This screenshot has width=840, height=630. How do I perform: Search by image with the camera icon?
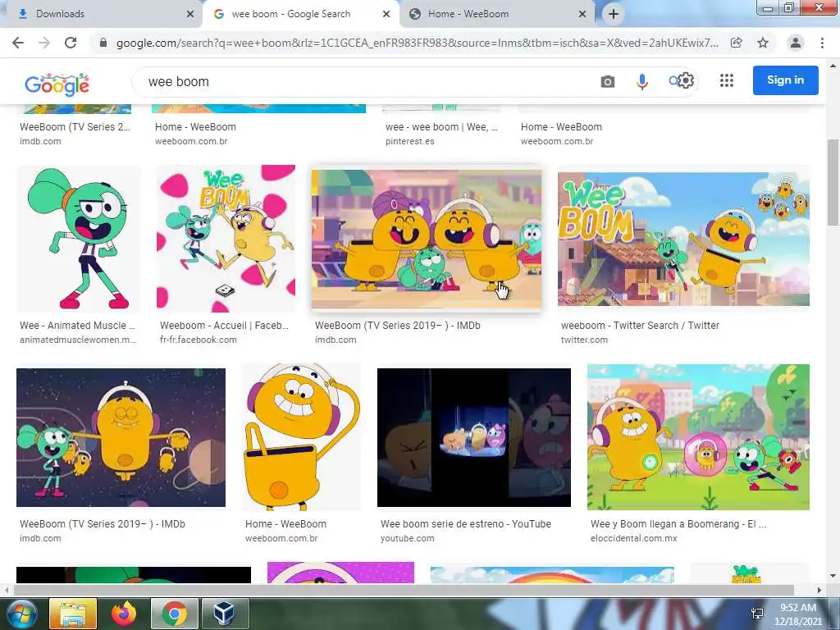click(608, 81)
